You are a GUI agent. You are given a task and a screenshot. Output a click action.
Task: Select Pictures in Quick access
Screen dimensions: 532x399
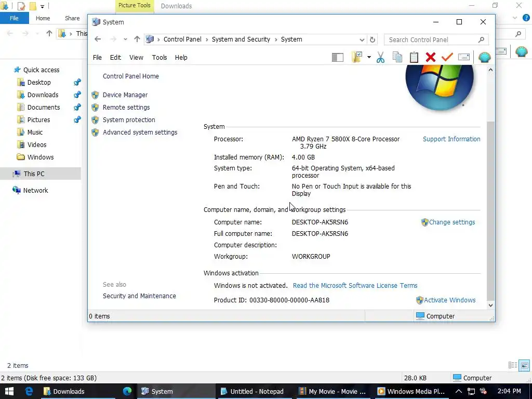(x=38, y=120)
